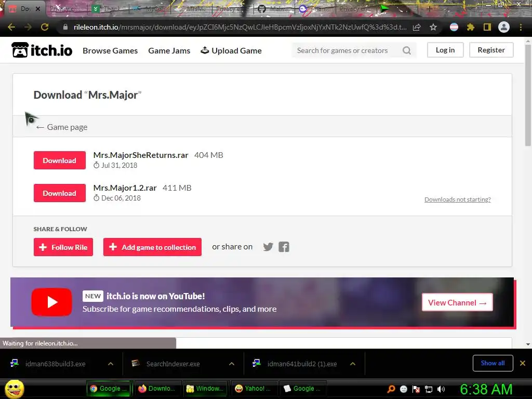Click the Follow Rile button
This screenshot has width=532, height=399.
point(63,247)
